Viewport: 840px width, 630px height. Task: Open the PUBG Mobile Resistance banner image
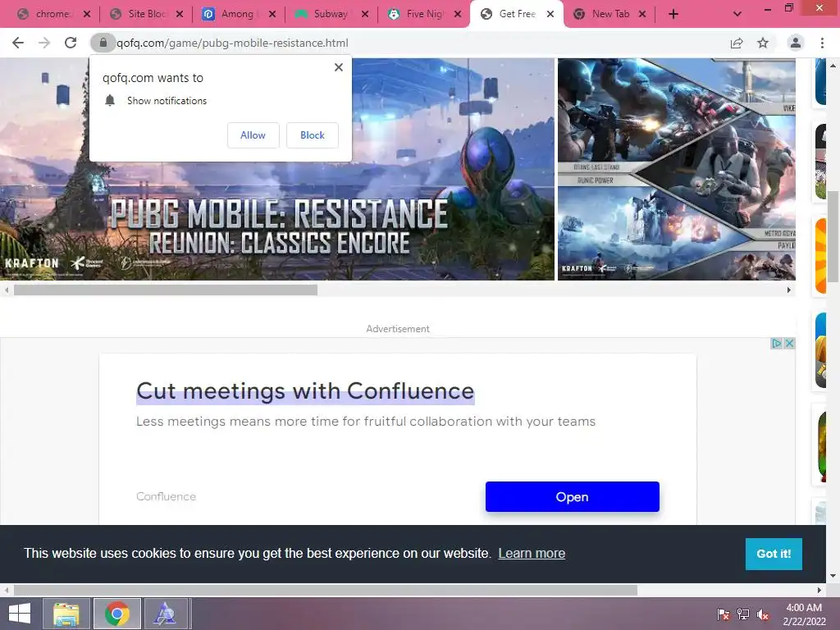click(x=277, y=169)
